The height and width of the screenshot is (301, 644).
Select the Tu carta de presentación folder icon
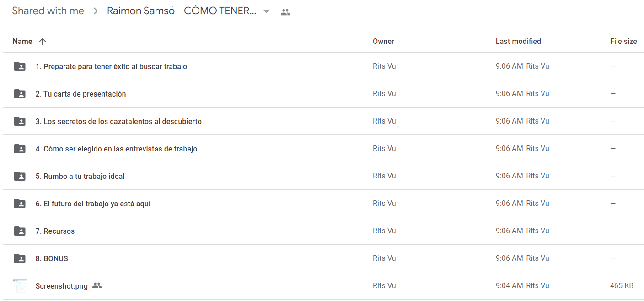pos(20,94)
